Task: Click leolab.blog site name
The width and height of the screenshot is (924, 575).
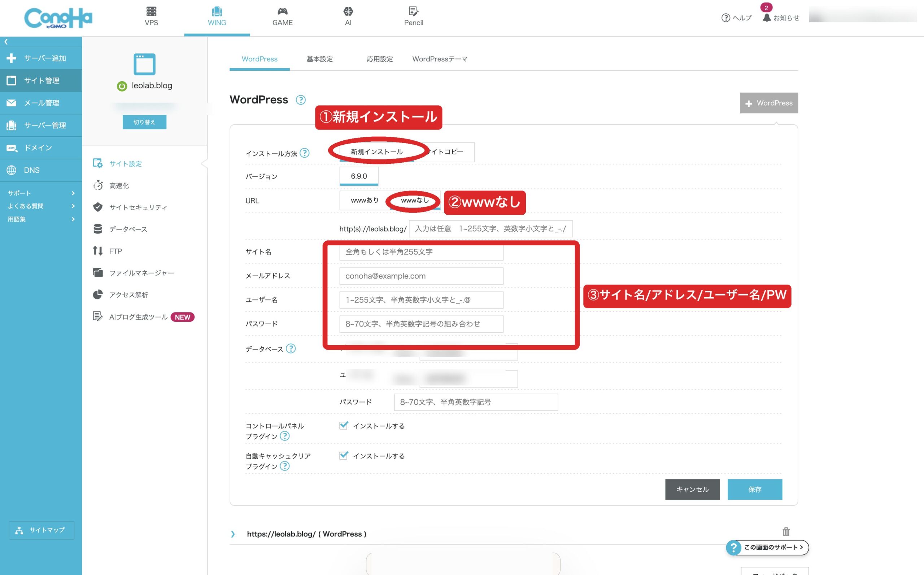Action: (152, 85)
